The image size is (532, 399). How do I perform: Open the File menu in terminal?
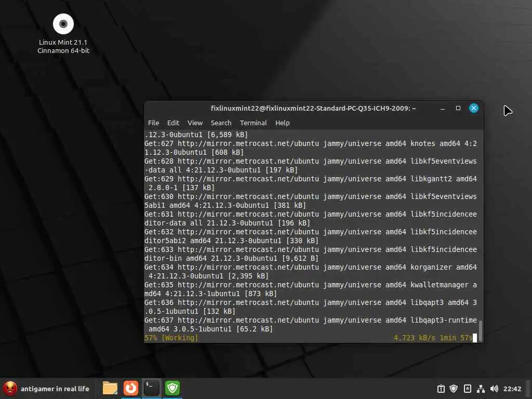tap(153, 123)
